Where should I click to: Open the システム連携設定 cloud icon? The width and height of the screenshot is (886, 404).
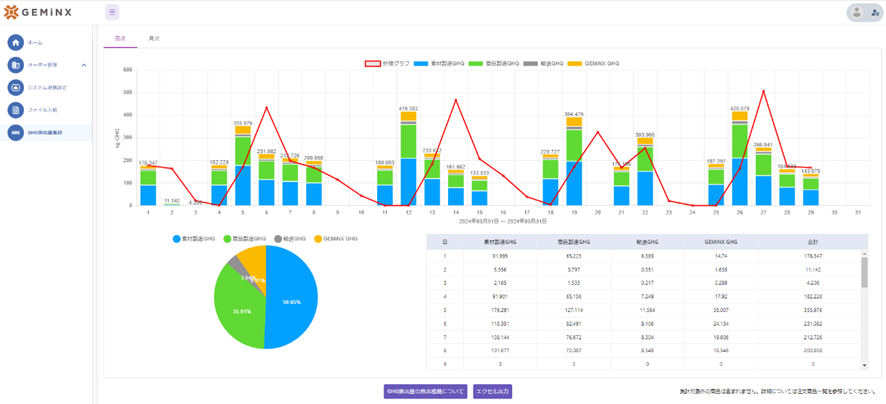click(x=16, y=88)
